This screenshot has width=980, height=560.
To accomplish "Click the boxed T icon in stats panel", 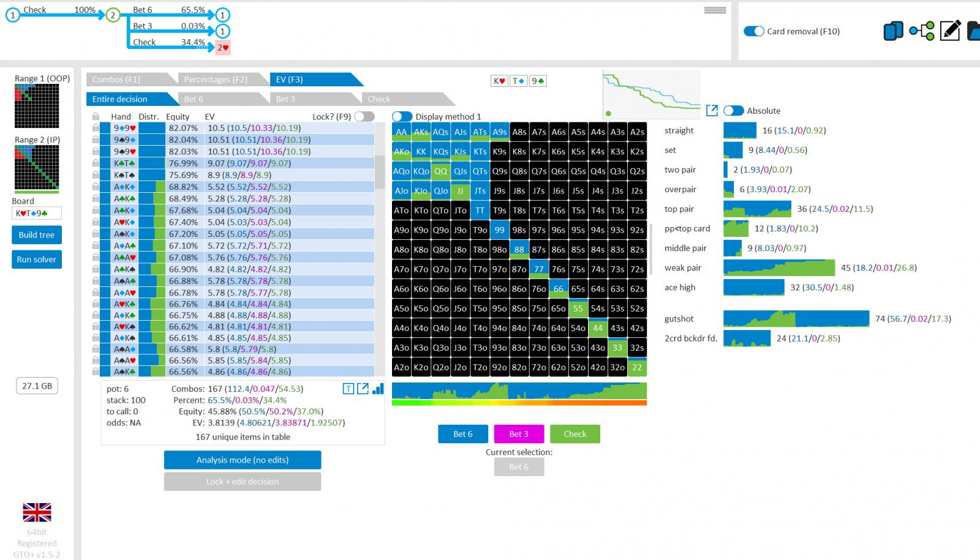I will point(349,389).
